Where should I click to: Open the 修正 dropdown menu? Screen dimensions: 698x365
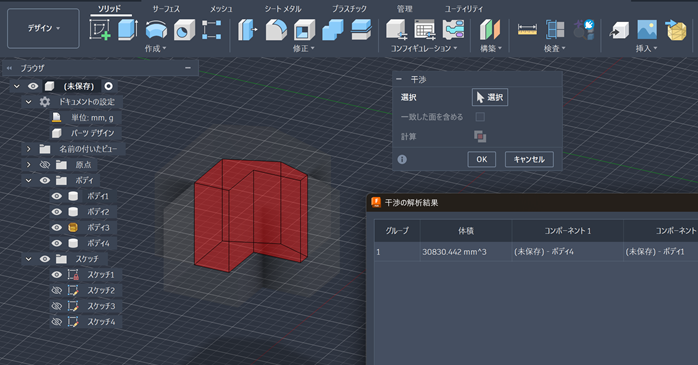tap(303, 49)
